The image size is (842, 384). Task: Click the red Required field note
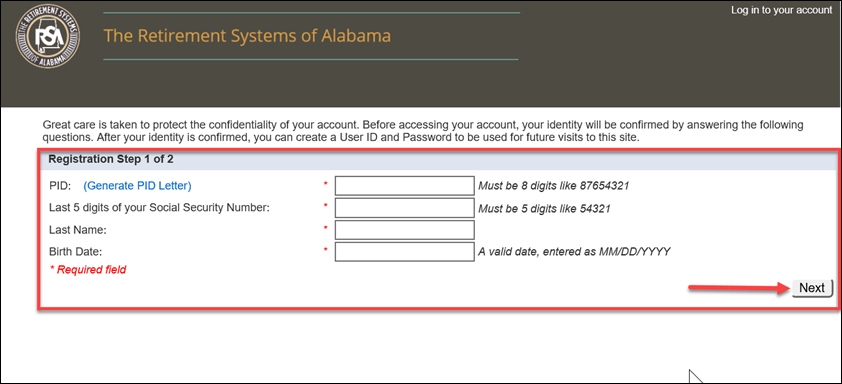88,270
